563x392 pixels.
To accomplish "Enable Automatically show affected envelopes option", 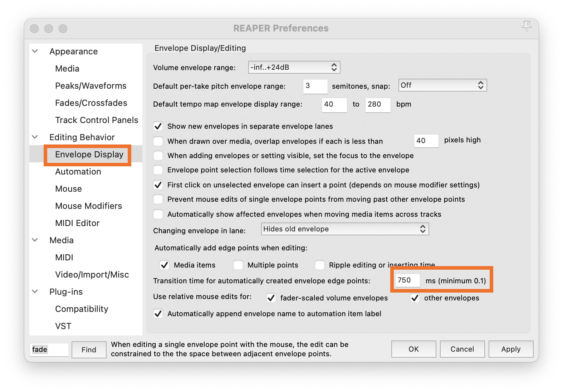I will [158, 214].
